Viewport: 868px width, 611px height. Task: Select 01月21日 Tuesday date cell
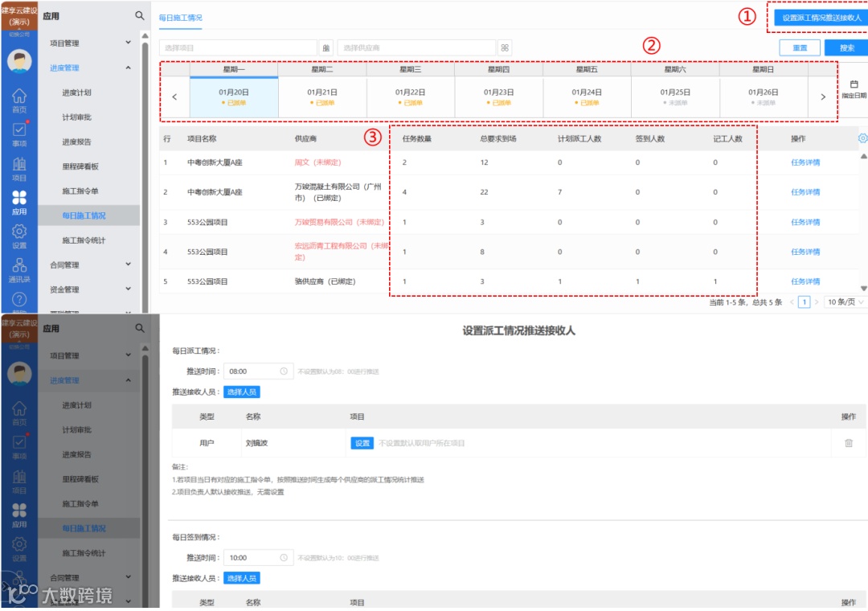click(322, 97)
